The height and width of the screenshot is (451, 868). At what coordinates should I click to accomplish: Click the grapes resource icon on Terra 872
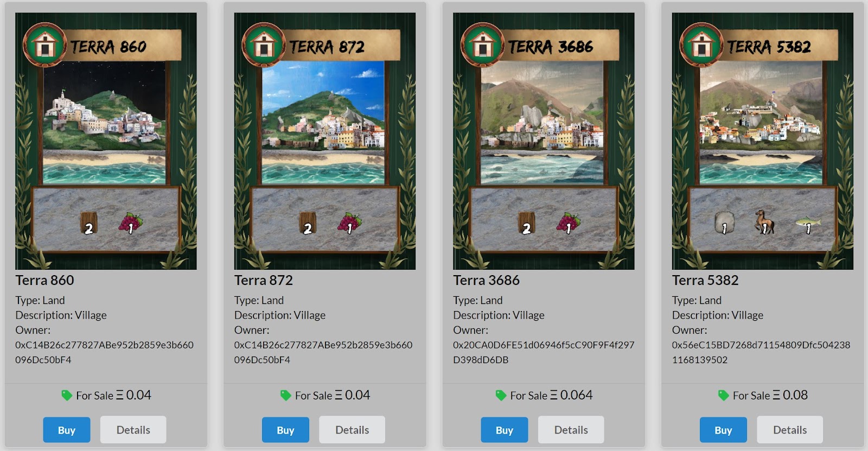tap(349, 223)
